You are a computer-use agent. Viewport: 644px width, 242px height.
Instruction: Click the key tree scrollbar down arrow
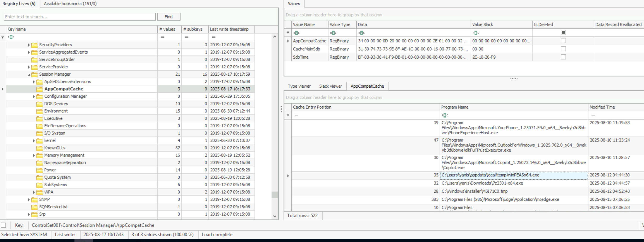click(275, 216)
